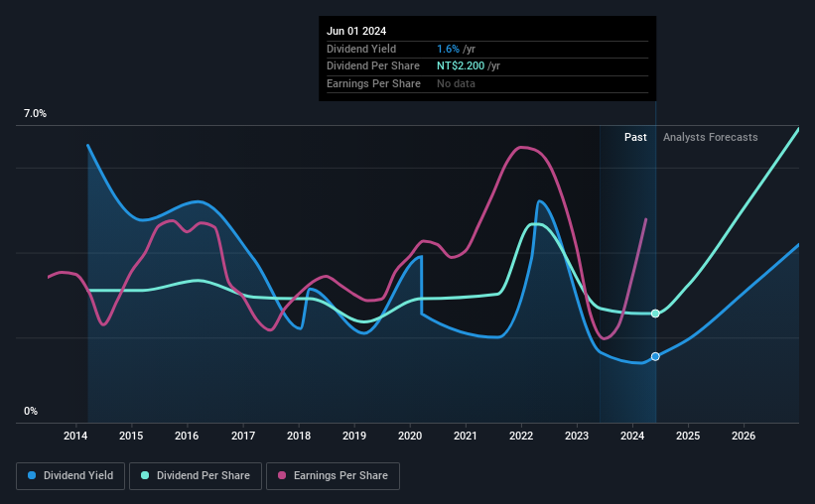This screenshot has width=815, height=504.
Task: Click the 2017 x-axis label
Action: coord(243,436)
